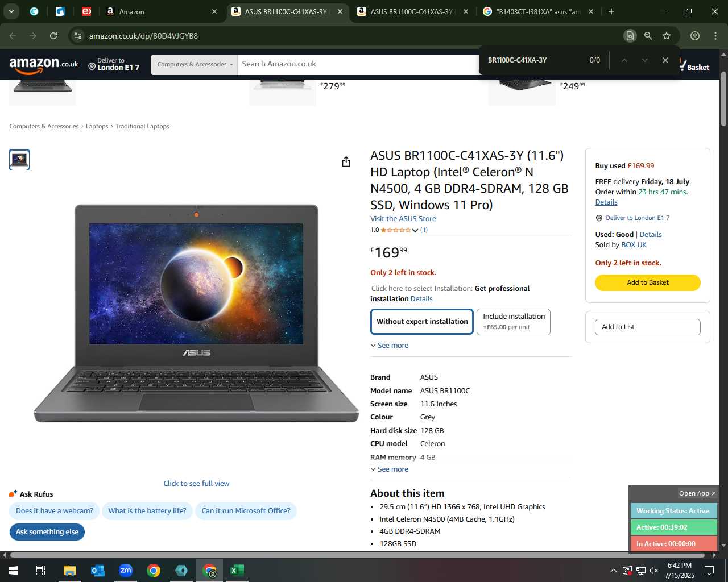The height and width of the screenshot is (582, 728).
Task: Go back using browser back arrow
Action: pyautogui.click(x=13, y=36)
